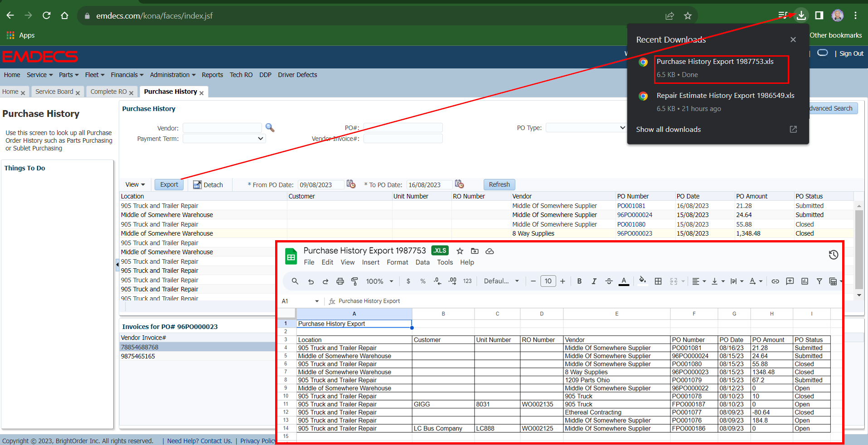
Task: Click the Refresh button
Action: [x=499, y=184]
